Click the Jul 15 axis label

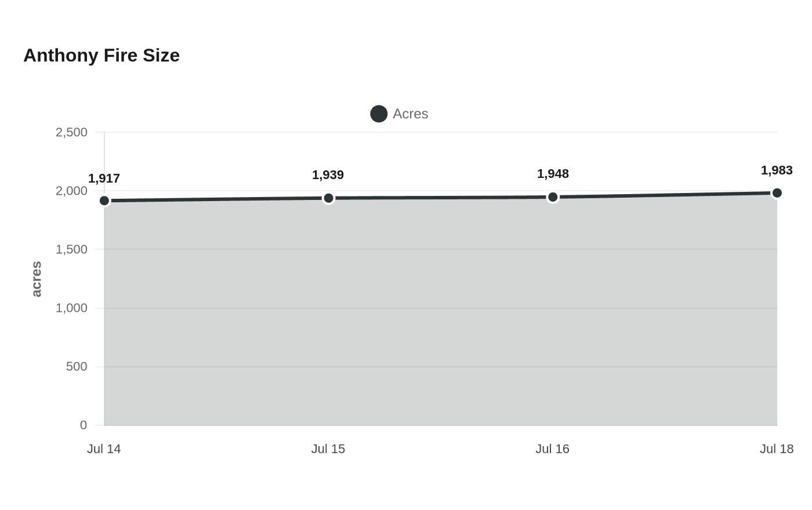tap(328, 449)
